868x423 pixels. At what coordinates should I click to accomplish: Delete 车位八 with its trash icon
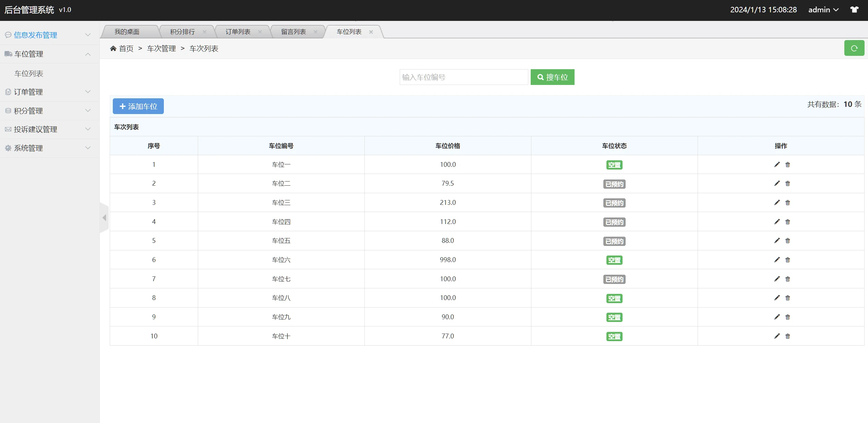tap(788, 298)
